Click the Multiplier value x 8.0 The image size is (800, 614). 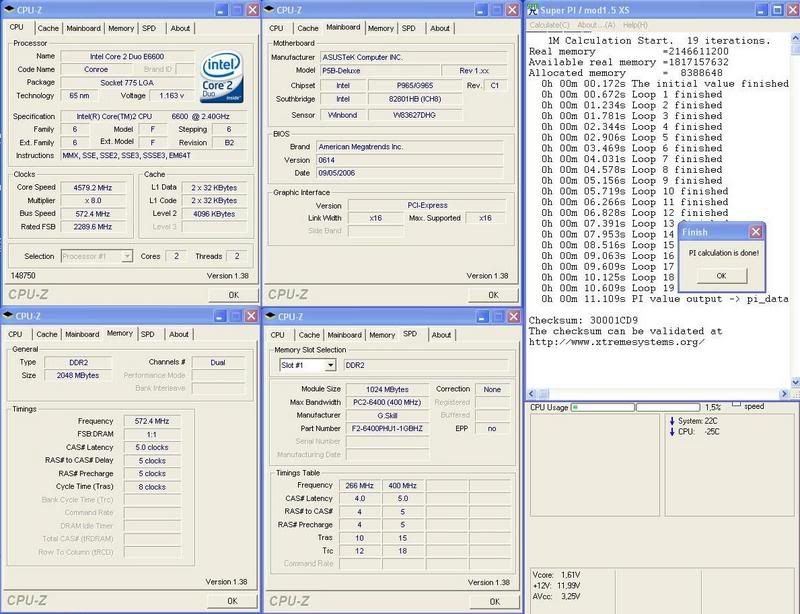[93, 201]
